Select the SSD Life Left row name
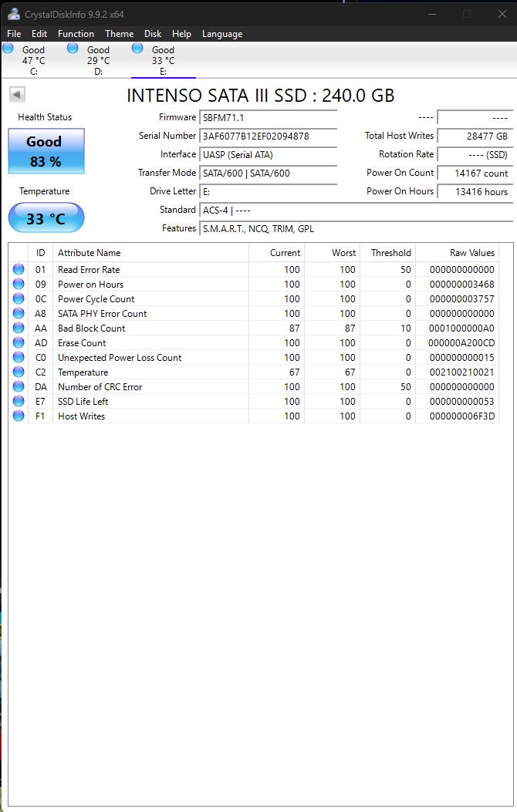The width and height of the screenshot is (517, 812). (83, 401)
